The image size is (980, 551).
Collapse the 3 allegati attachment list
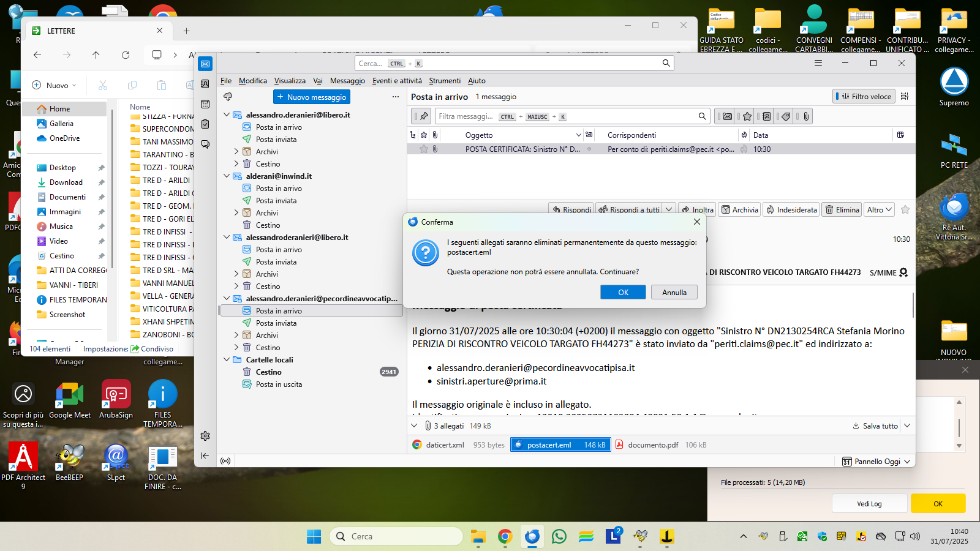click(x=414, y=426)
